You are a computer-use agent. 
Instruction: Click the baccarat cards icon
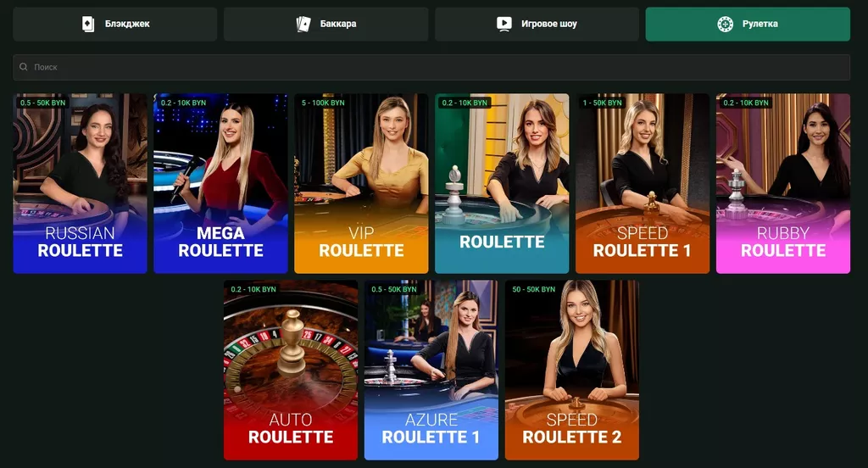(303, 24)
